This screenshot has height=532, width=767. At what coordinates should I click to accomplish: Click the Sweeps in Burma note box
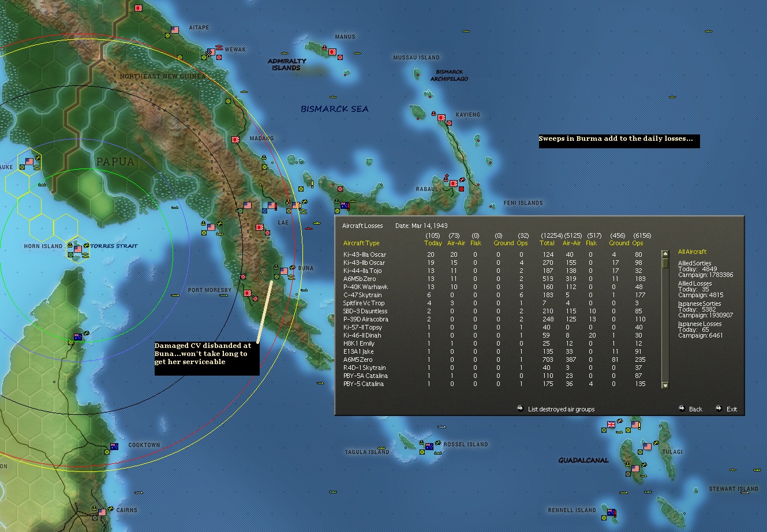(x=619, y=141)
